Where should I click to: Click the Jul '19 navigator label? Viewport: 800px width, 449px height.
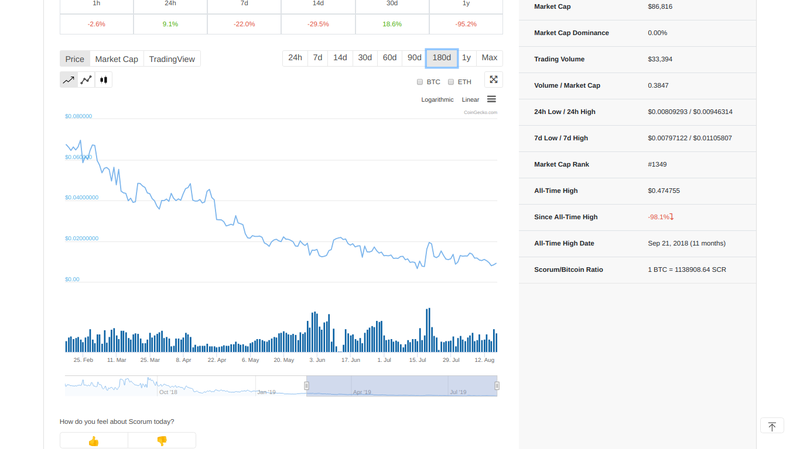click(x=458, y=392)
